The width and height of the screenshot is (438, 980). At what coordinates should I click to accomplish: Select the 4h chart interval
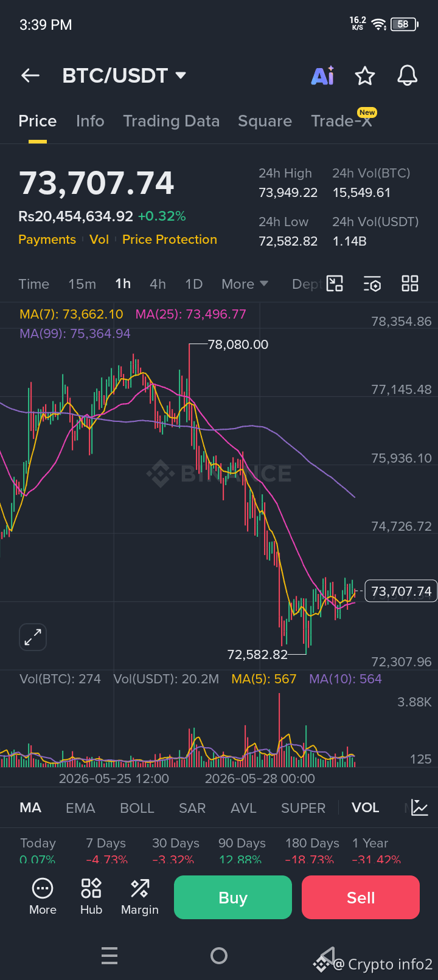pyautogui.click(x=158, y=284)
